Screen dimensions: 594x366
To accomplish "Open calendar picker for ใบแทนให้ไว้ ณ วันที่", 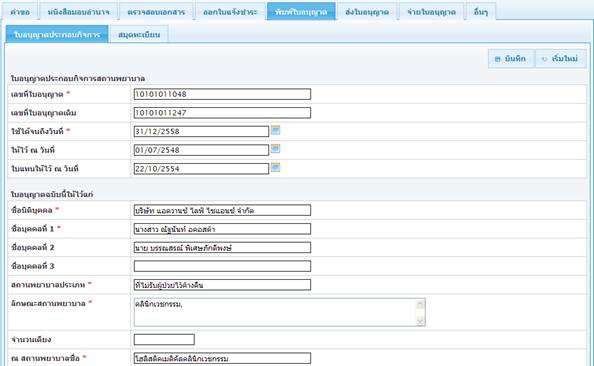I will coord(275,167).
